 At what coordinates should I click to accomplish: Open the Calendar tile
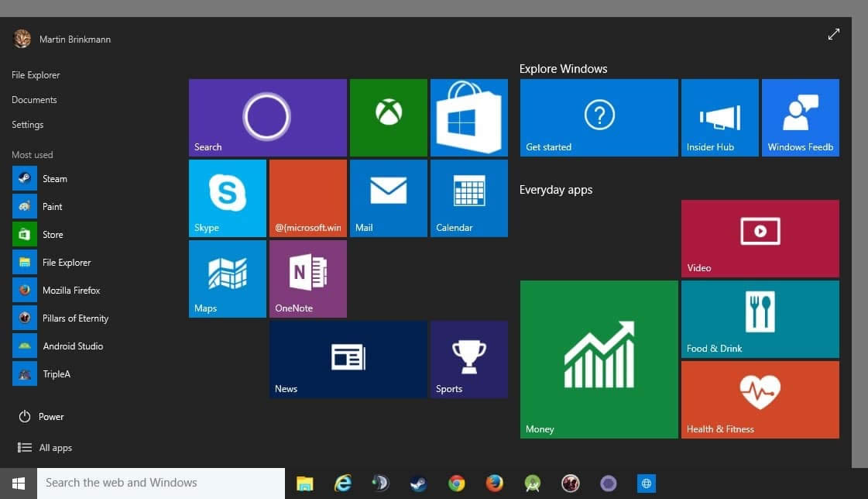pyautogui.click(x=468, y=198)
